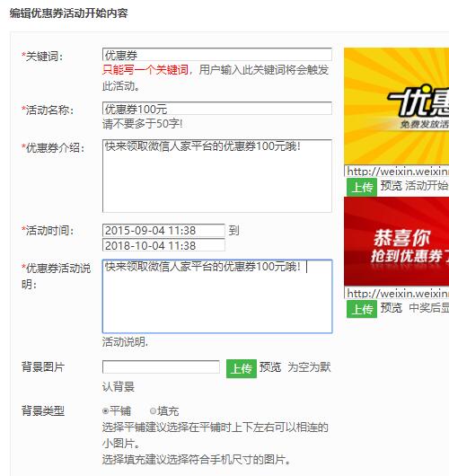Click the 活动说明. hint text

pyautogui.click(x=125, y=342)
